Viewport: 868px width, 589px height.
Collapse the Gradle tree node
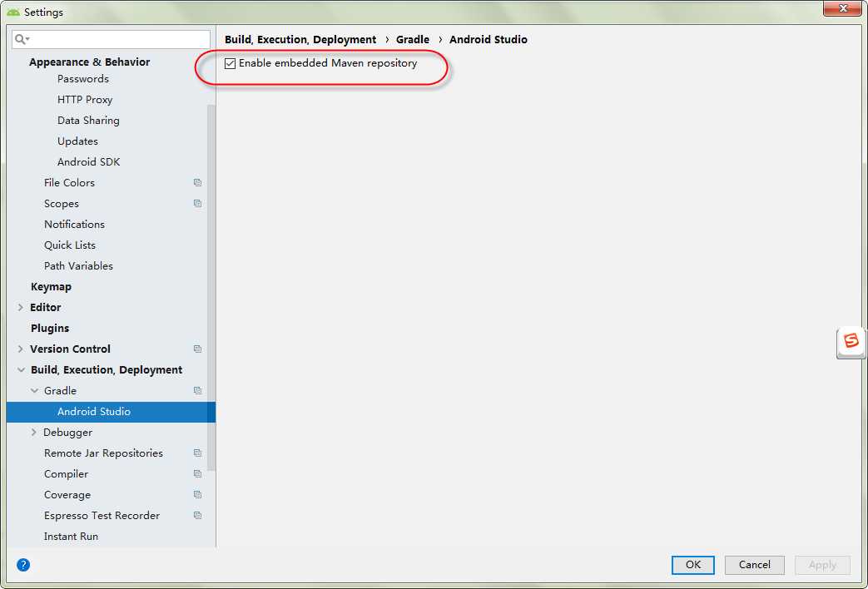(34, 391)
